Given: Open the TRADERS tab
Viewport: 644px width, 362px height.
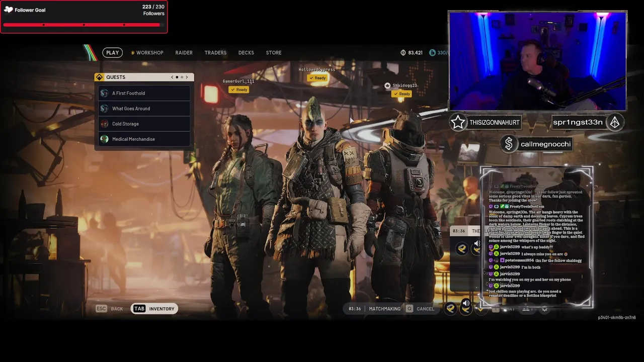Looking at the screenshot, I should [215, 52].
